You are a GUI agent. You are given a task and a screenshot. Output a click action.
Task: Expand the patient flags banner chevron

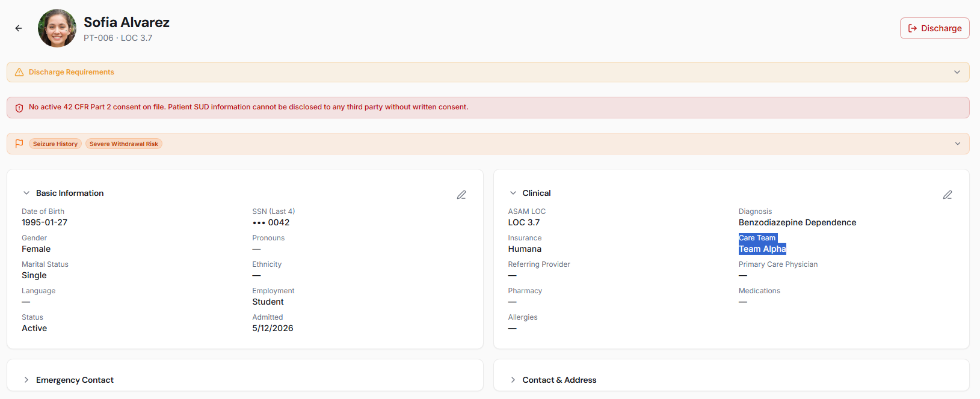[x=957, y=144]
